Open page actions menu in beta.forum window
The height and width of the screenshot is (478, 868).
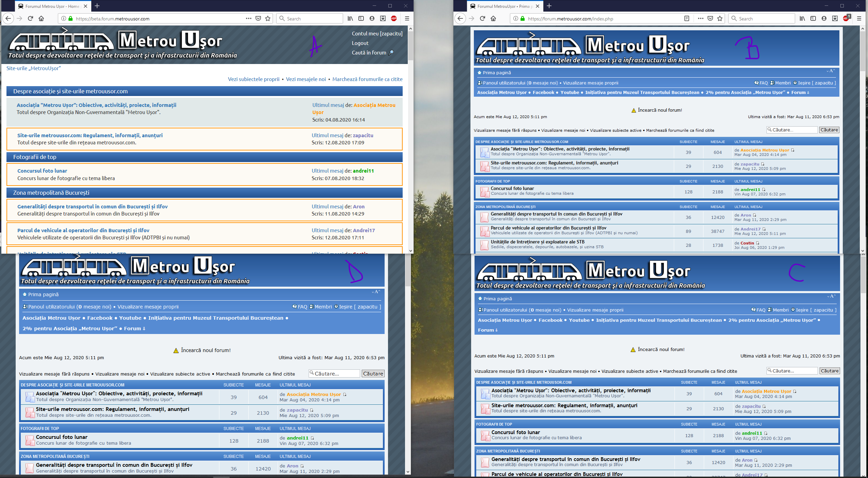(x=249, y=18)
